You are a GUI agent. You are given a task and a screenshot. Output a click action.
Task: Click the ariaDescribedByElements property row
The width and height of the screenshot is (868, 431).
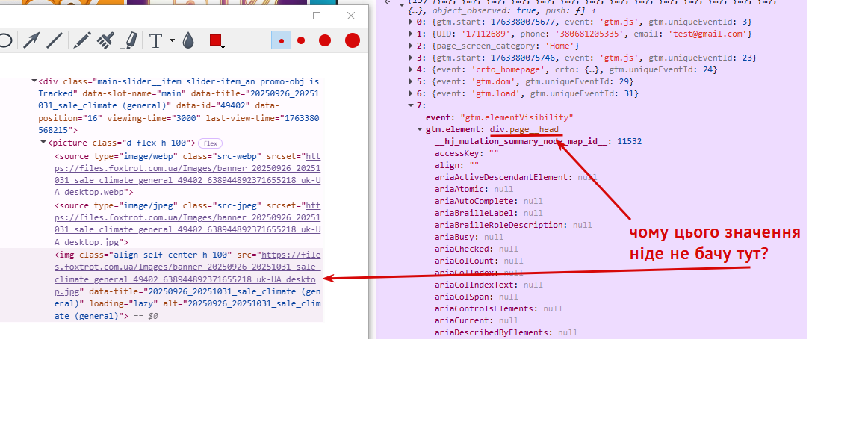pos(506,332)
